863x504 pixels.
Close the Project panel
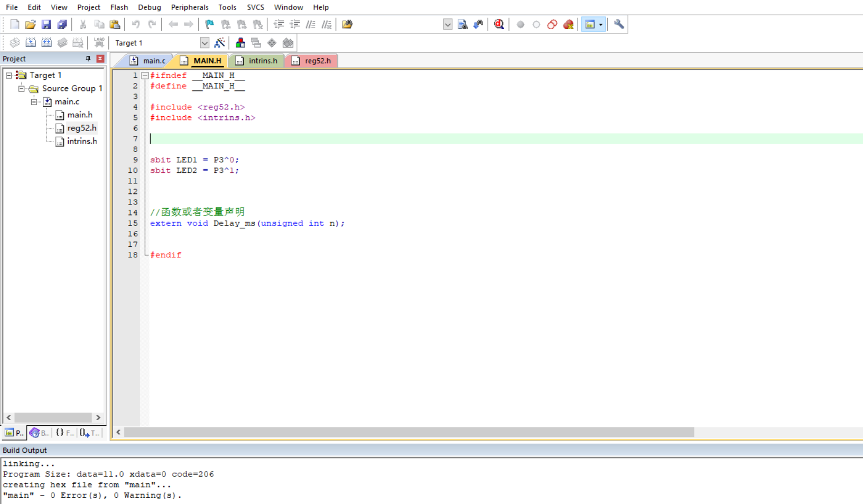(x=100, y=59)
